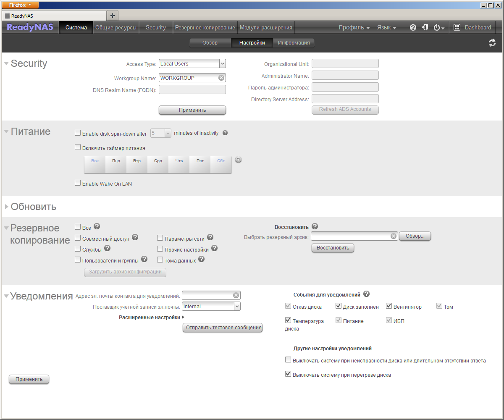Uncheck Выключать систему при перегреве диска
Screen dimensions: 504x420
(288, 374)
